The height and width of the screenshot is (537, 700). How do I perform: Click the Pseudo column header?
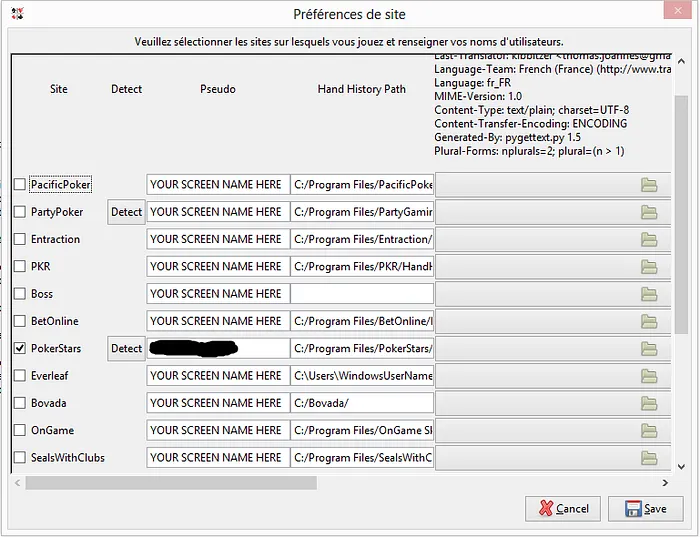(x=217, y=89)
